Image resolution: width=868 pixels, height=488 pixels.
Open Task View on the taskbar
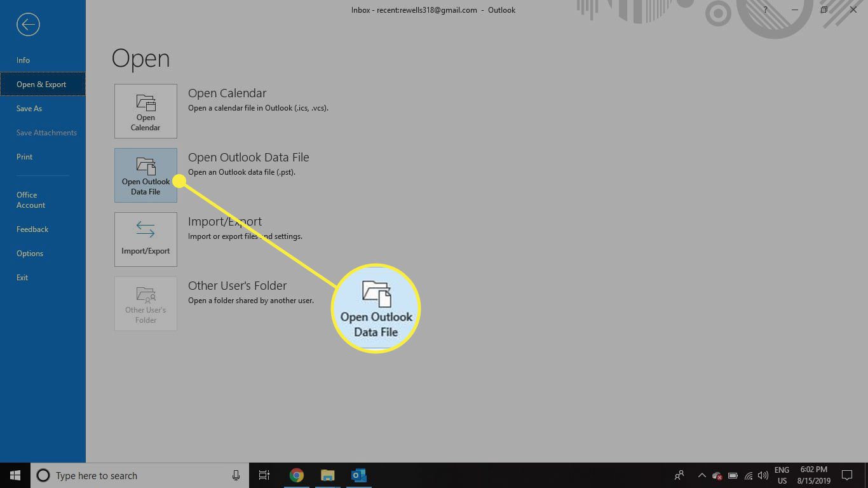[x=264, y=475]
